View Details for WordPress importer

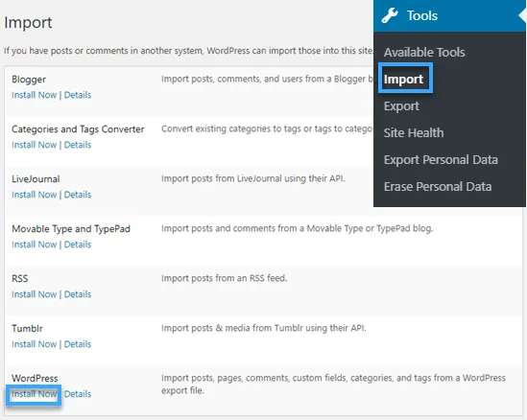click(78, 394)
